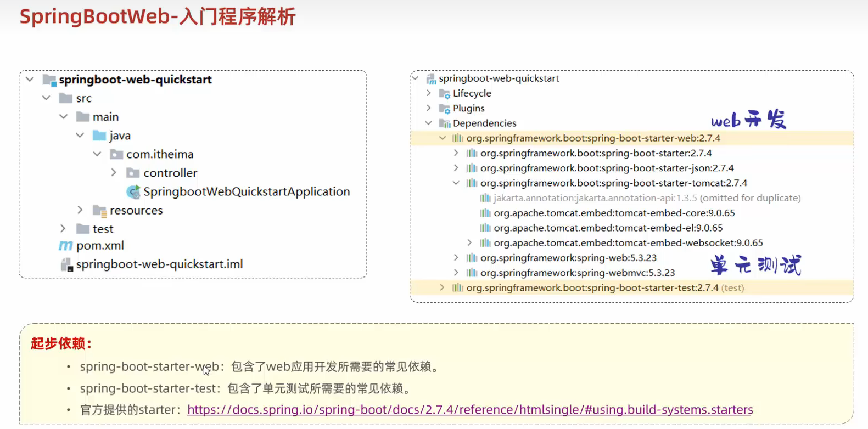This screenshot has width=868, height=429.
Task: Expand the Lifecycle node
Action: point(429,93)
